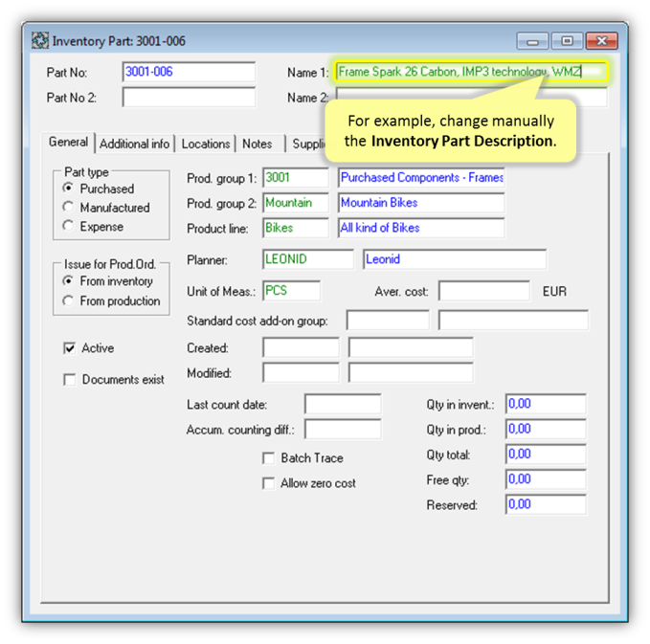The width and height of the screenshot is (650, 644).
Task: Click Prod. group 1 code field 3001
Action: coord(296,178)
